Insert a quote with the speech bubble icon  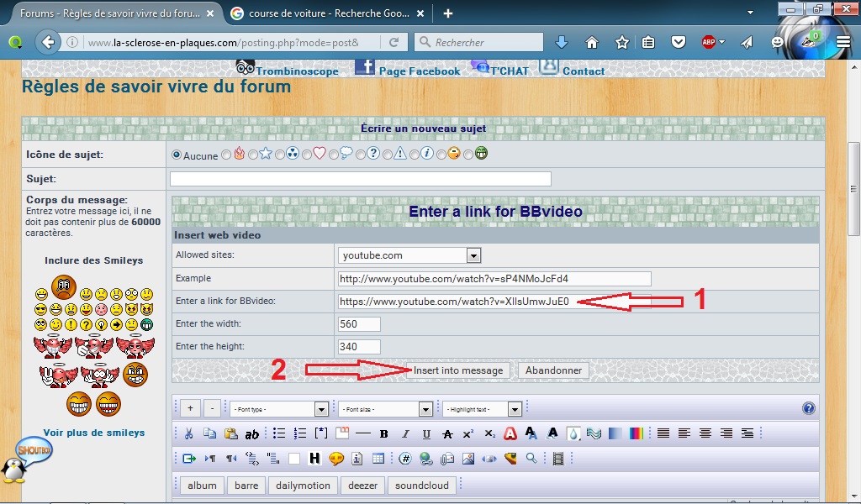336,459
